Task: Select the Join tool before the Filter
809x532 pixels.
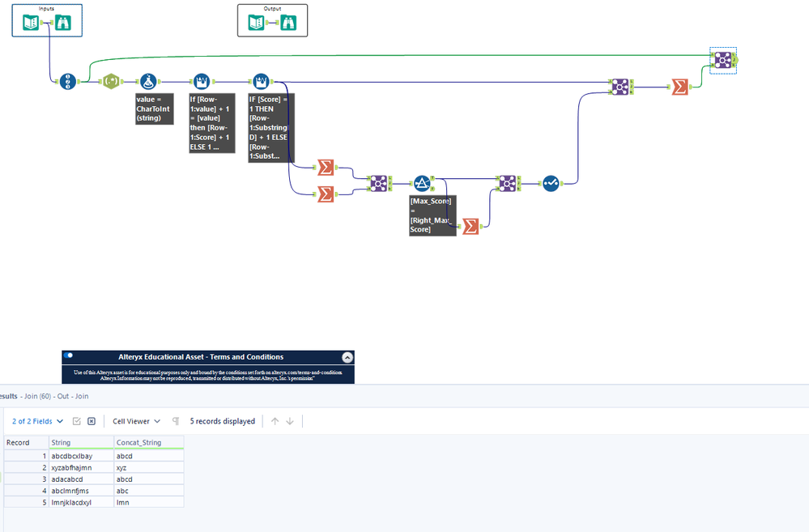Action: coord(379,183)
